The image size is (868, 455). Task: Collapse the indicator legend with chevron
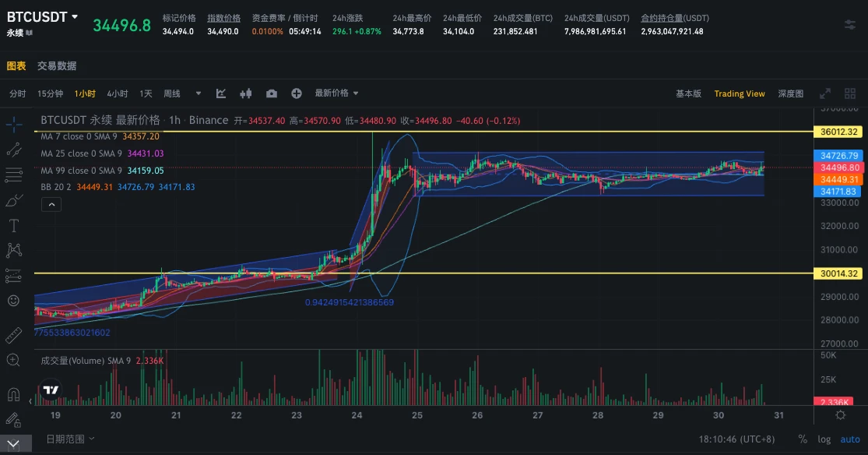[50, 204]
